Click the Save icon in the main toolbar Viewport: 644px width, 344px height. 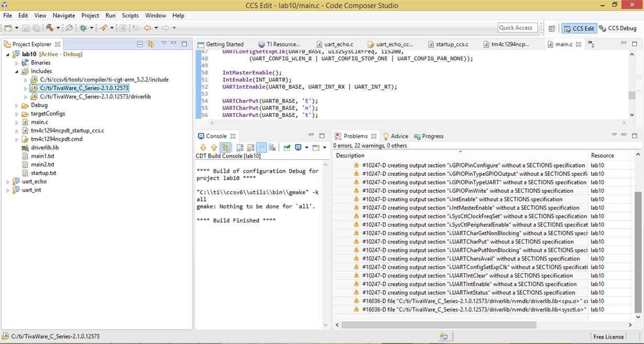click(x=26, y=28)
